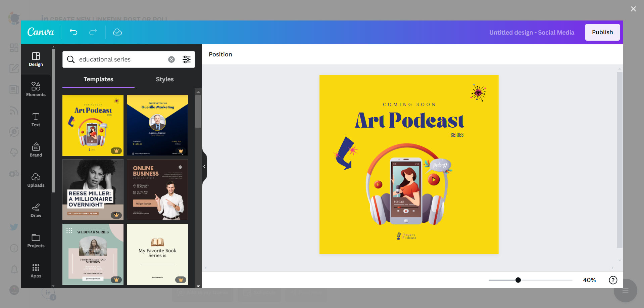
Task: Open the Brand panel
Action: tap(36, 150)
